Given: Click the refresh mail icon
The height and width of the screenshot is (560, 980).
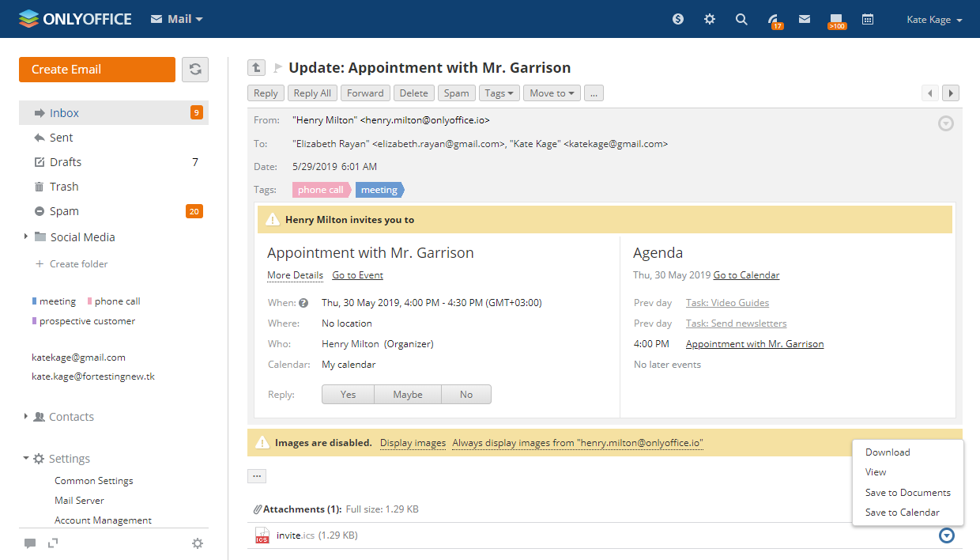Looking at the screenshot, I should click(x=195, y=70).
